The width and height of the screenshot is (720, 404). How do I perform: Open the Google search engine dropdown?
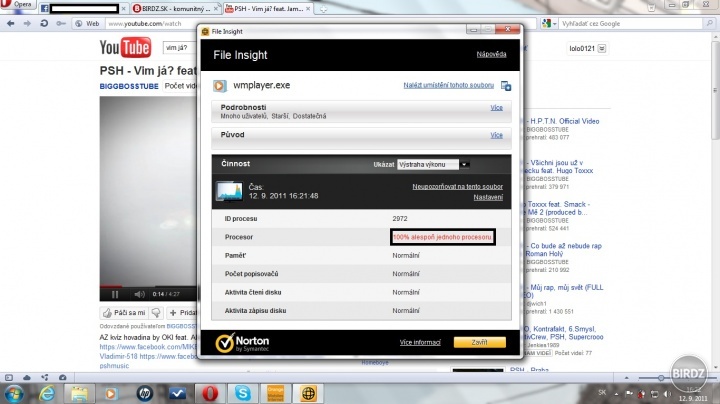point(549,23)
